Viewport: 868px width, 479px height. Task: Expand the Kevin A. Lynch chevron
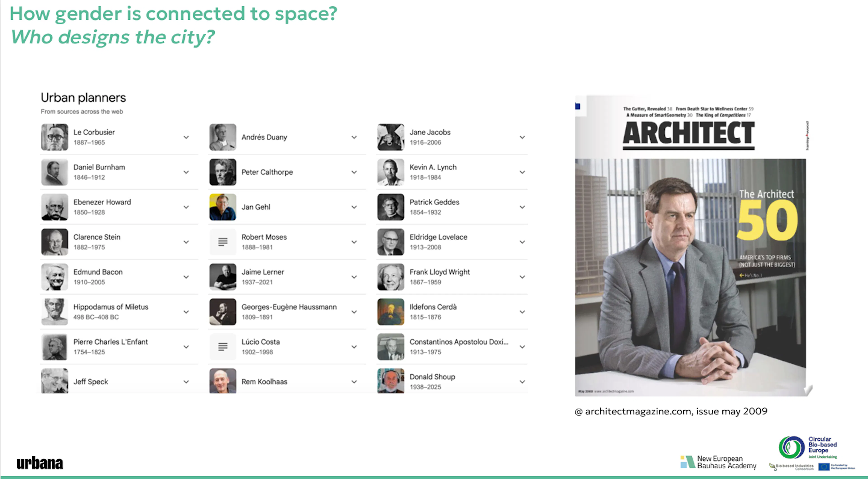(x=522, y=172)
